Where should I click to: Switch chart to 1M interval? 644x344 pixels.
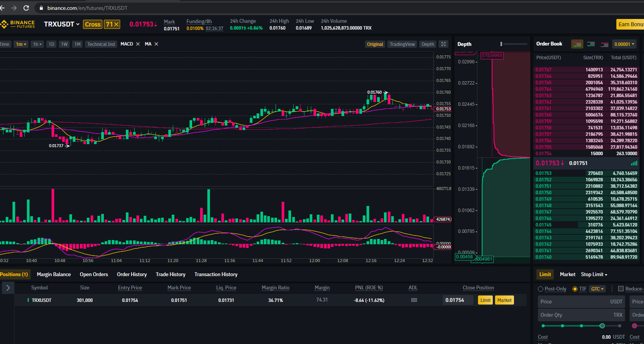pyautogui.click(x=77, y=44)
